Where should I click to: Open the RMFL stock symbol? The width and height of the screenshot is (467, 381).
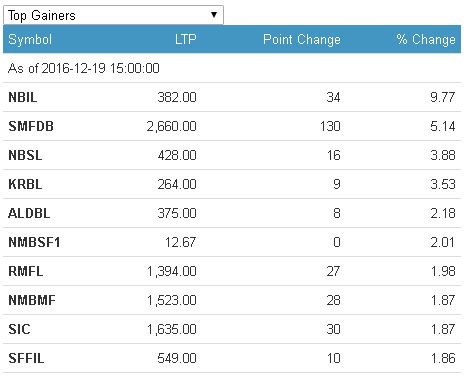pyautogui.click(x=26, y=271)
